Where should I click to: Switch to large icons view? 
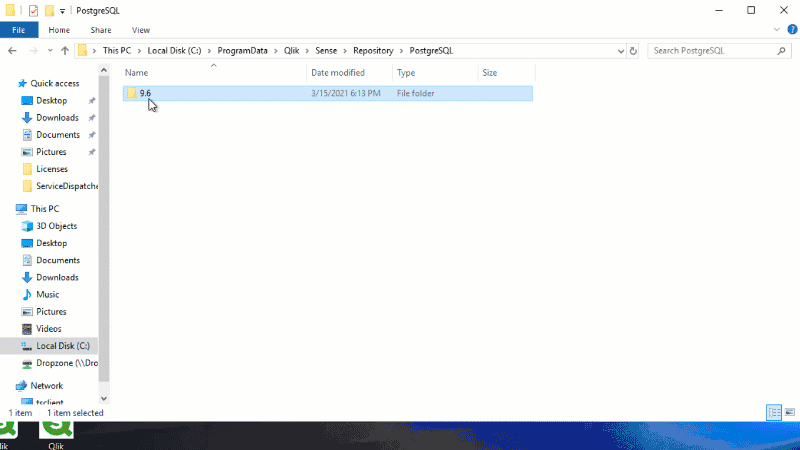[x=788, y=412]
